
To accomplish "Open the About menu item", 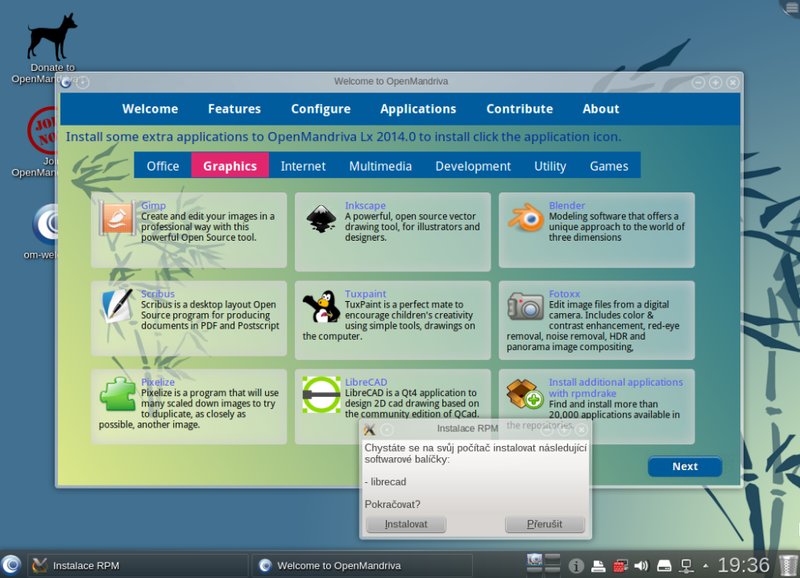I will click(x=601, y=109).
